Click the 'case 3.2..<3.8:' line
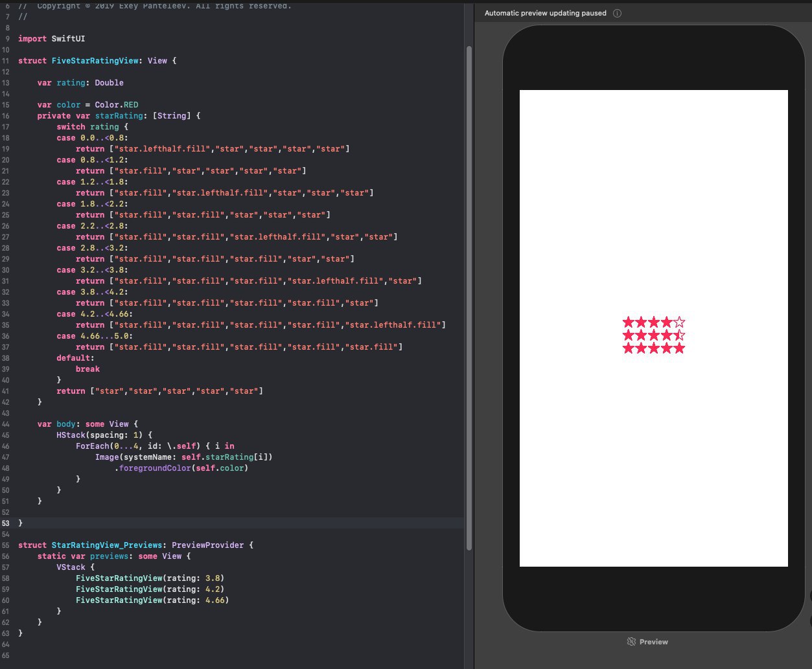812x669 pixels. (92, 270)
